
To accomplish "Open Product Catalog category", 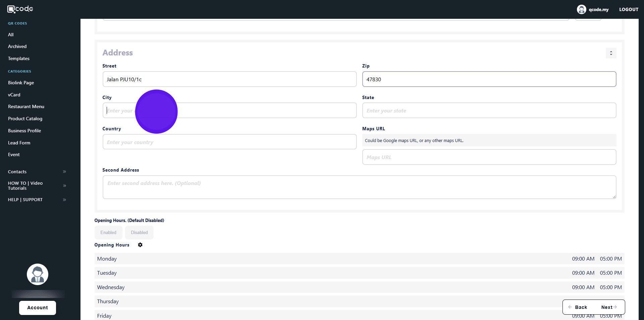I will point(25,119).
